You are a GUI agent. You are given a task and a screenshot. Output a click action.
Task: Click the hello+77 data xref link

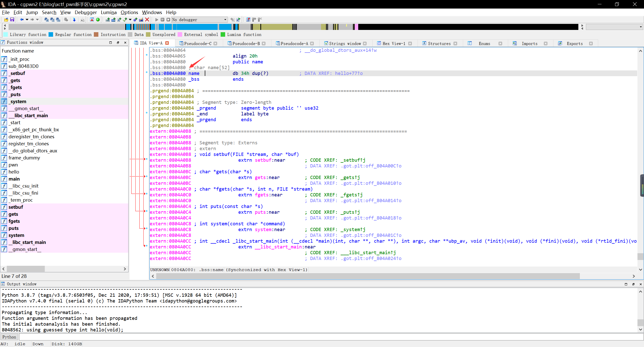tap(349, 73)
